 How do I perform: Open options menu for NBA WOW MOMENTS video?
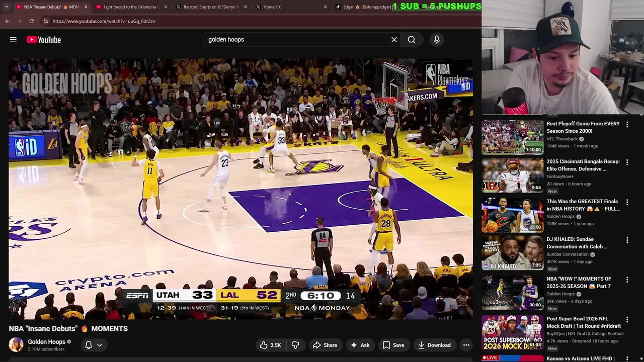[627, 280]
